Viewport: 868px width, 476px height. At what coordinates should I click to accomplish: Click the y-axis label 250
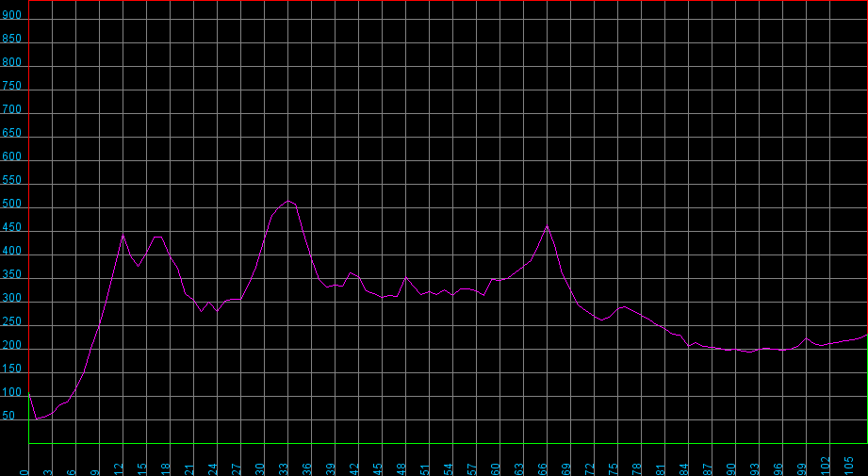(11, 321)
